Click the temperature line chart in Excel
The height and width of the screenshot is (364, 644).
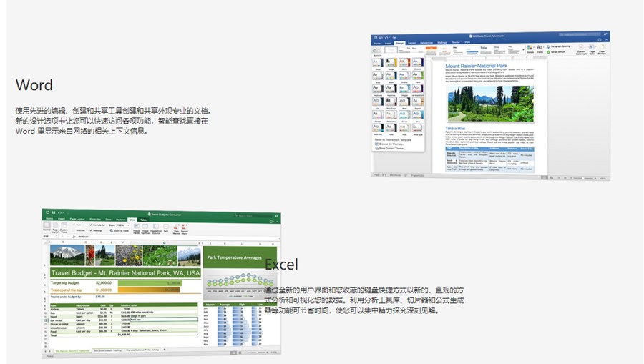(x=240, y=283)
